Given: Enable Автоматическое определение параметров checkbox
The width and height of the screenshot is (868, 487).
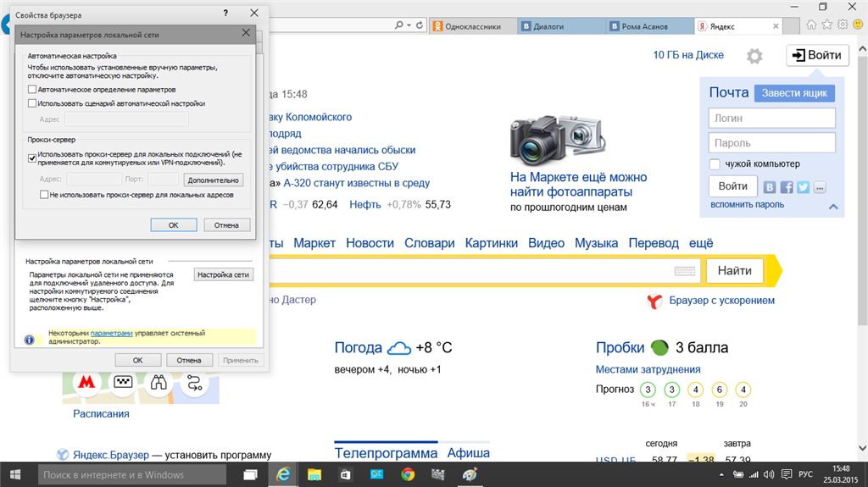Looking at the screenshot, I should click(x=32, y=89).
